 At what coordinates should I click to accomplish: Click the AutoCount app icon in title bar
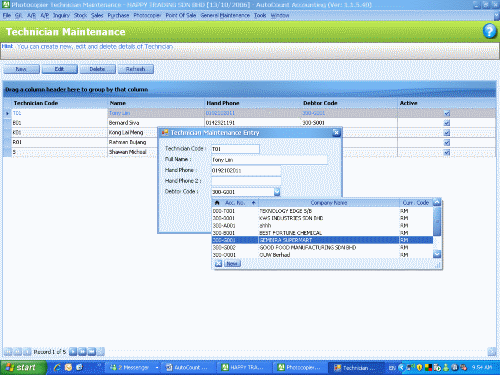tap(6, 5)
